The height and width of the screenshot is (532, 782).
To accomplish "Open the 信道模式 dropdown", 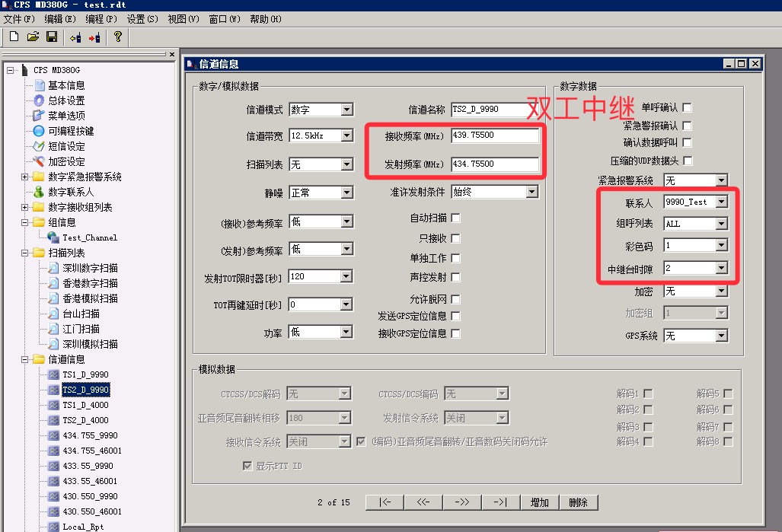I will coord(346,110).
